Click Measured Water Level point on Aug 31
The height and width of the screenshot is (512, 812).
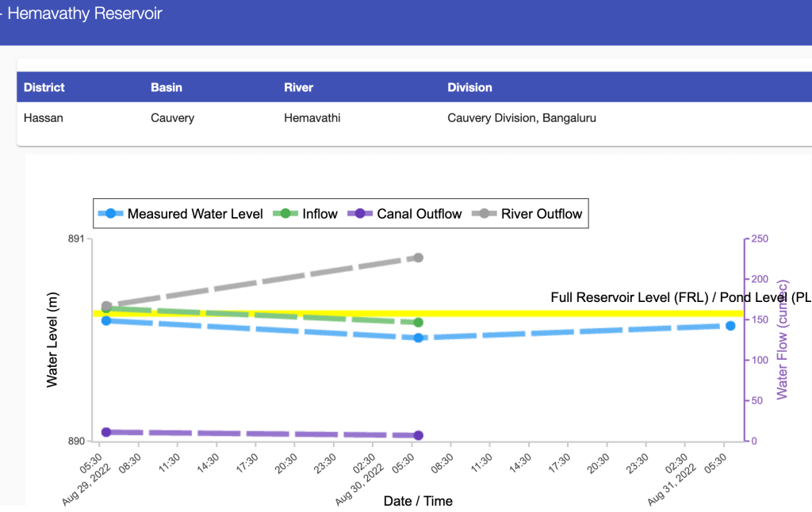[x=730, y=326]
